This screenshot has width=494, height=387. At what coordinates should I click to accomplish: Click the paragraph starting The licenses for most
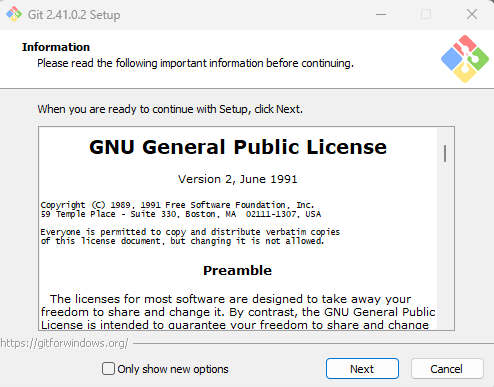238,312
